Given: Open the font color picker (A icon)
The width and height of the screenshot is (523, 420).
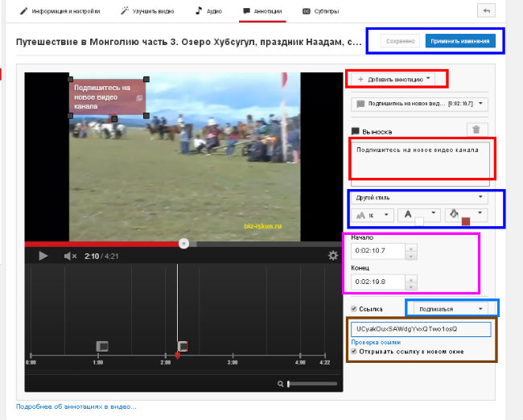Looking at the screenshot, I should [419, 215].
